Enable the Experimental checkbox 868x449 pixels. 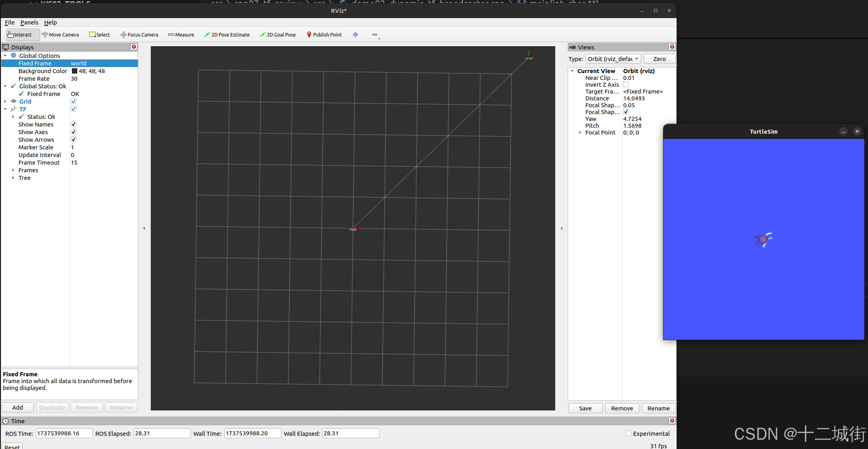(x=628, y=433)
